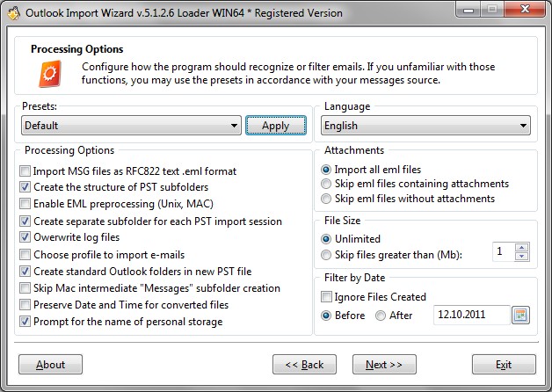552x392 pixels.
Task: Click the date field showing 12.10.2011
Action: (x=472, y=315)
